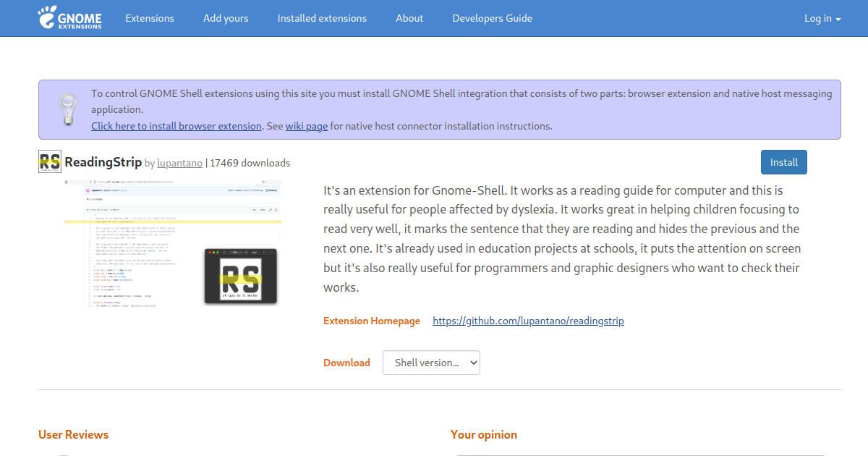
Task: Click the ReadingStrip RS extension icon
Action: click(50, 162)
